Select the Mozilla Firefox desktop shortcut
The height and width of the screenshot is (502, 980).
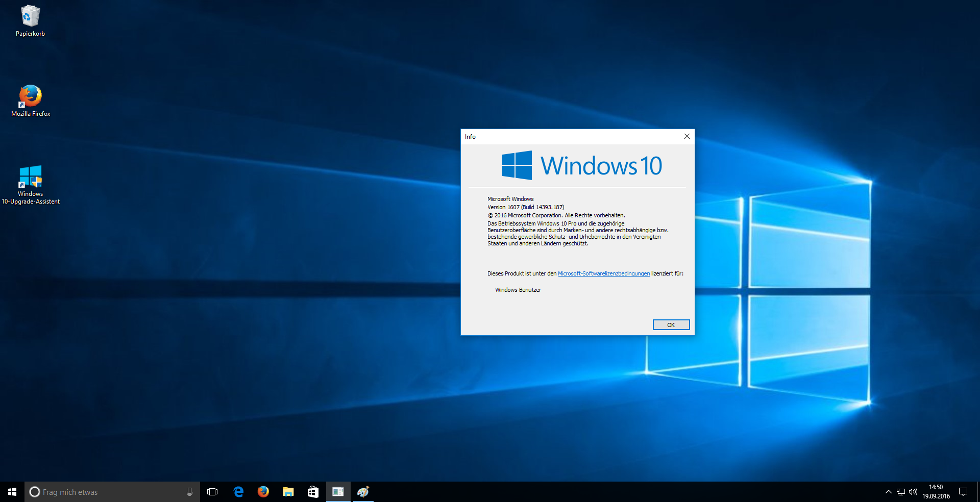pyautogui.click(x=31, y=101)
